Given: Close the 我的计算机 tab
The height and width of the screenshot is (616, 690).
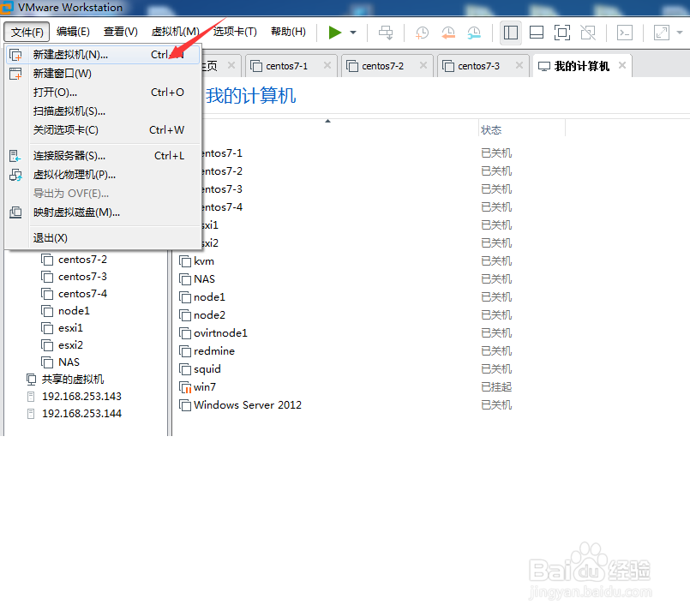Looking at the screenshot, I should (622, 66).
